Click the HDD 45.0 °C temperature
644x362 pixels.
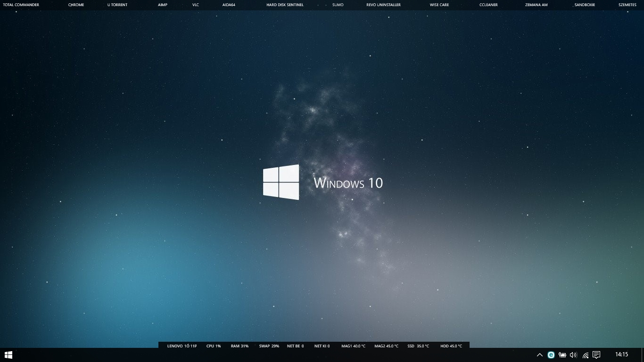pos(451,346)
